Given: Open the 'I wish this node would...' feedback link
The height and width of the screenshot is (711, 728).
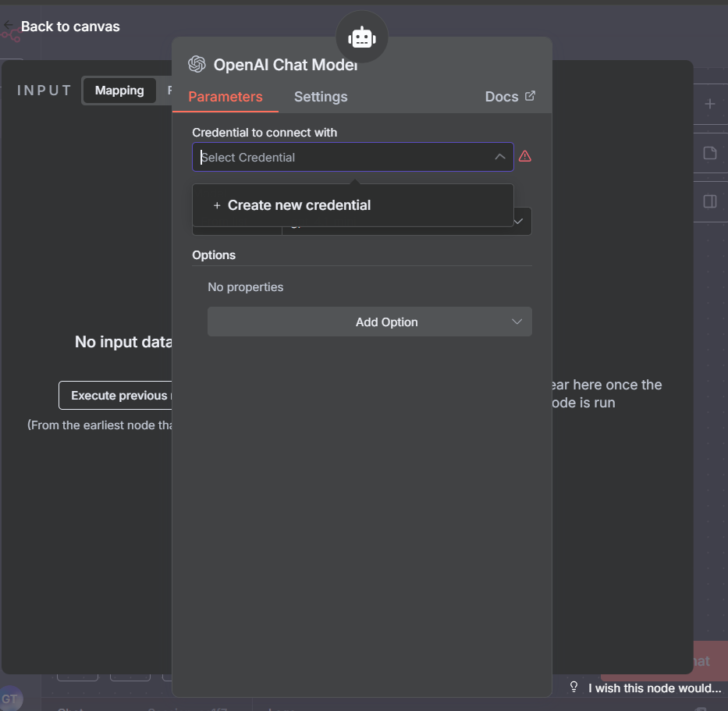Looking at the screenshot, I should coord(655,688).
